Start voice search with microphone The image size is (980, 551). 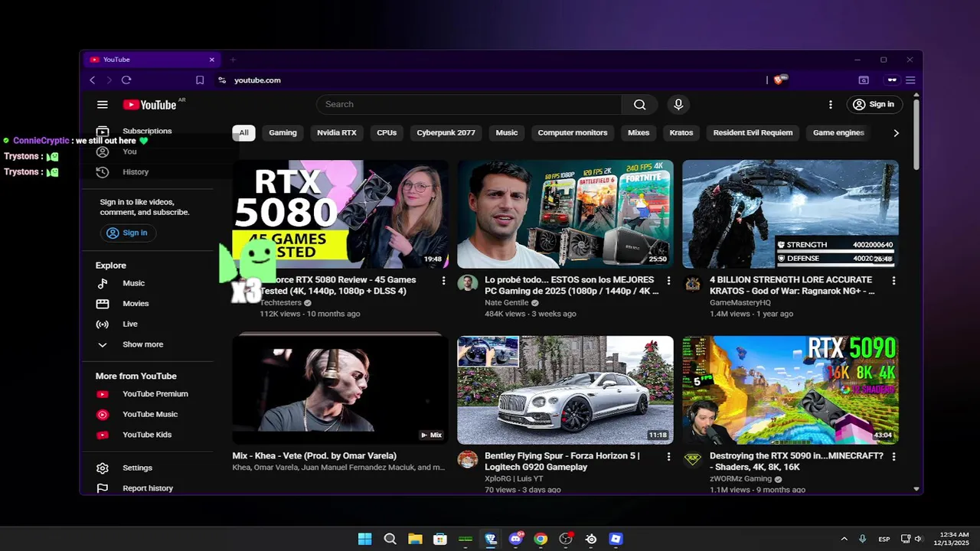click(x=678, y=105)
